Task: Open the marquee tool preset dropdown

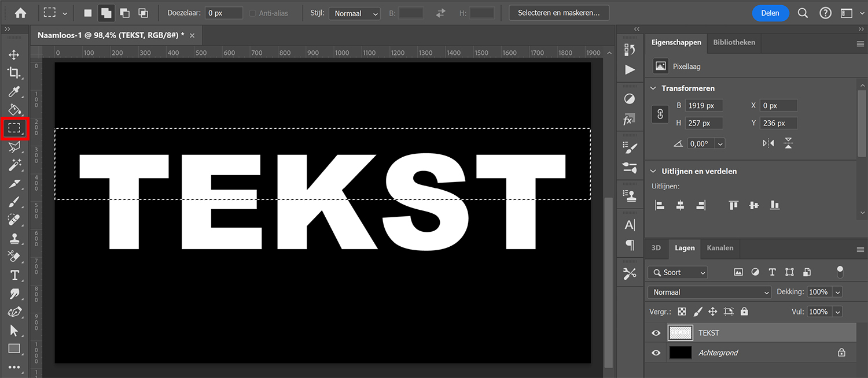Action: click(64, 13)
